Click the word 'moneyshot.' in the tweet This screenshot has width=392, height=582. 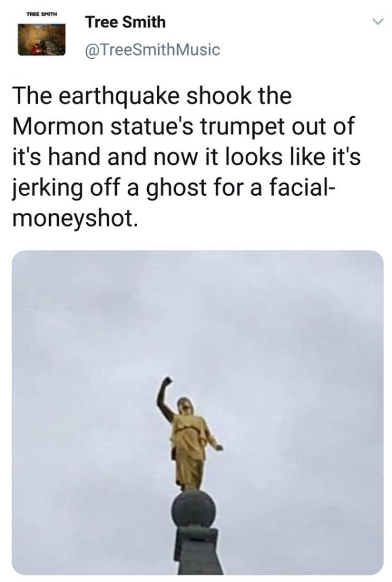[x=73, y=219]
